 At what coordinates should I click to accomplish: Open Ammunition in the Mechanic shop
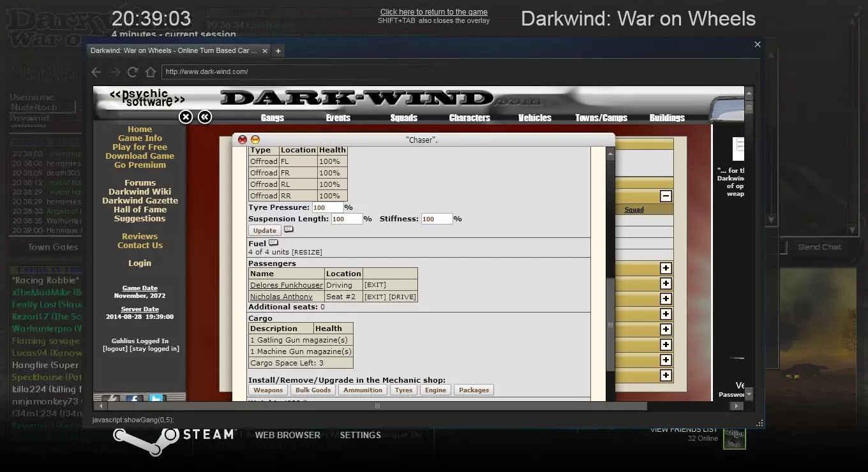tap(363, 390)
